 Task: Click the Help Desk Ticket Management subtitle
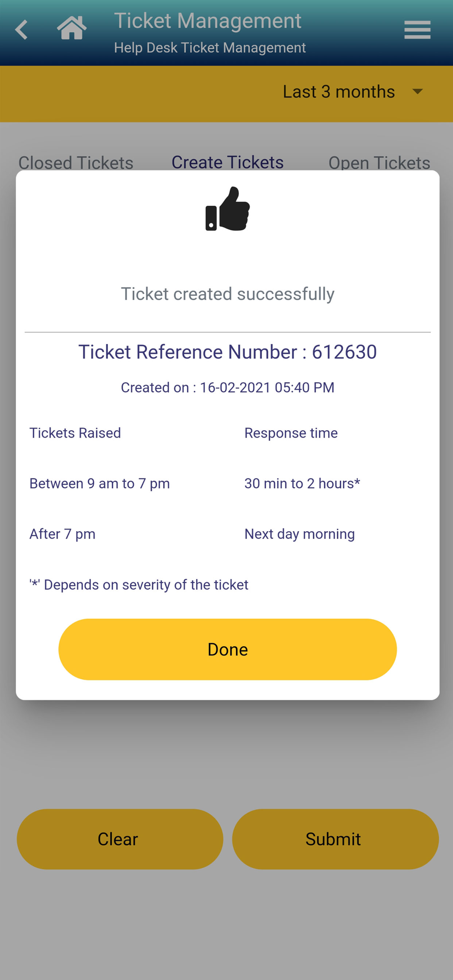click(x=210, y=48)
